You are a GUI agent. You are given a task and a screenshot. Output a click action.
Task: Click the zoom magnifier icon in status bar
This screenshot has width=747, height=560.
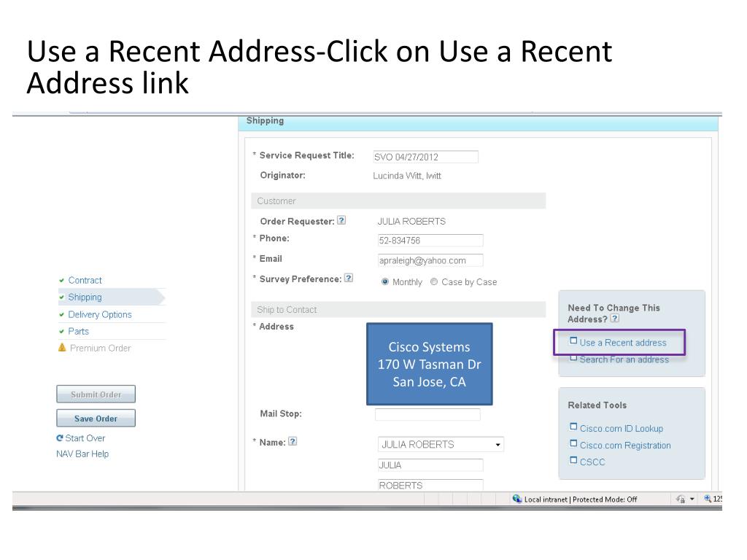click(x=708, y=499)
